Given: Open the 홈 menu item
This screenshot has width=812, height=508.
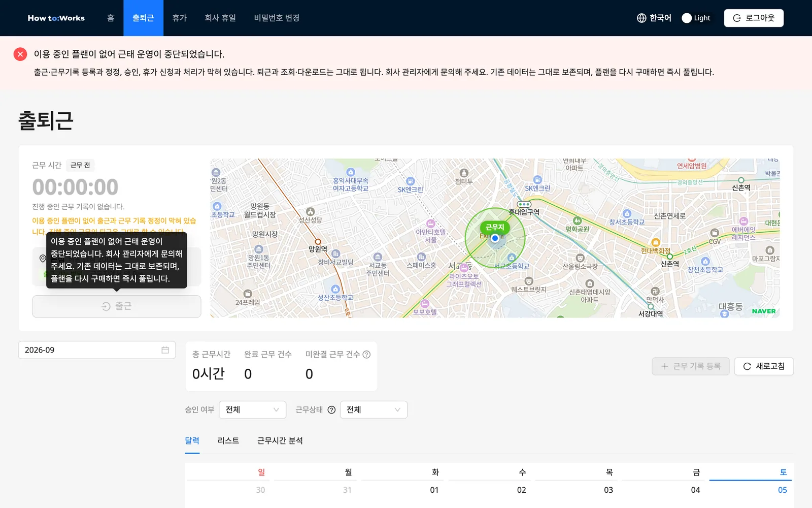Looking at the screenshot, I should (111, 18).
